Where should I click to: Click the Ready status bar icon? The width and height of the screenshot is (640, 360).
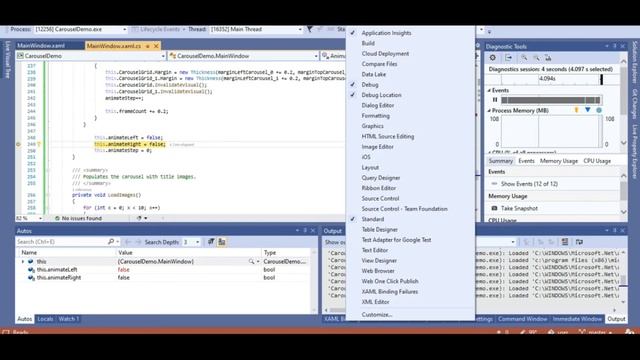[6, 332]
